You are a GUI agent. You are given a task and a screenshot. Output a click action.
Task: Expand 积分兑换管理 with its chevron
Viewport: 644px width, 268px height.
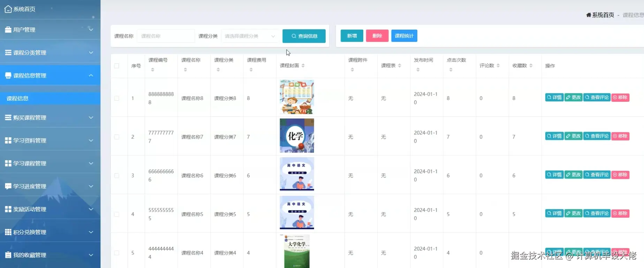click(x=91, y=232)
